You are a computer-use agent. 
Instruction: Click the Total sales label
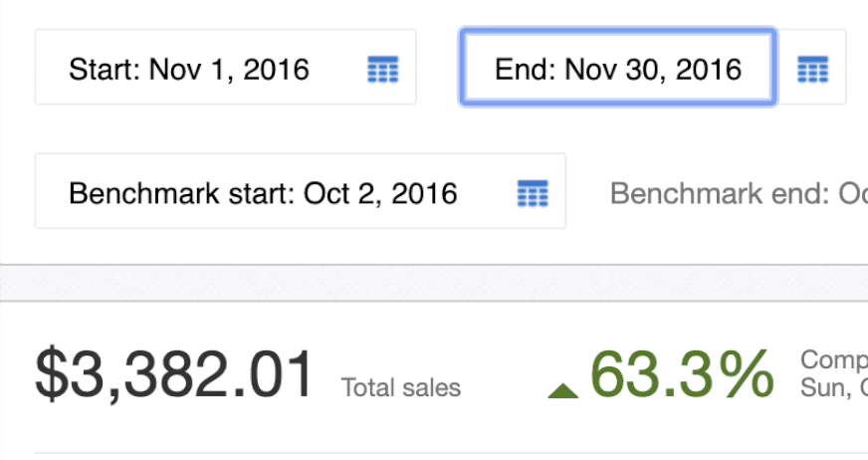coord(401,387)
